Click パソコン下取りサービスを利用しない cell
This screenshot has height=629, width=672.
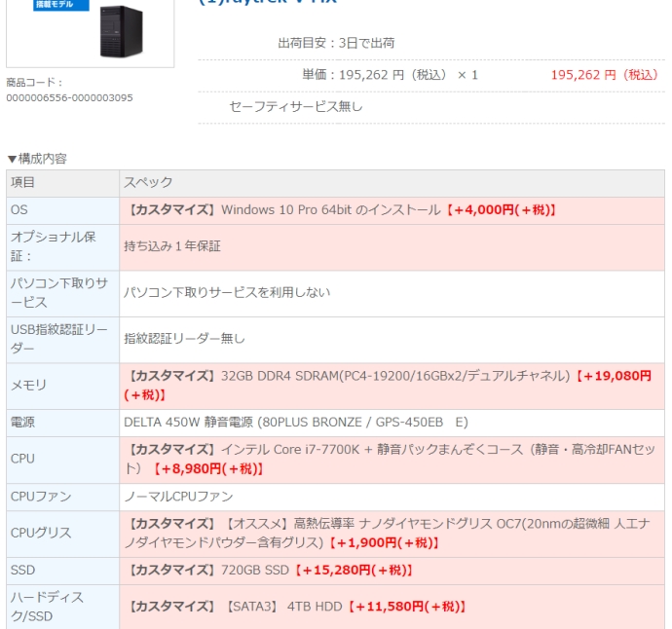227,292
